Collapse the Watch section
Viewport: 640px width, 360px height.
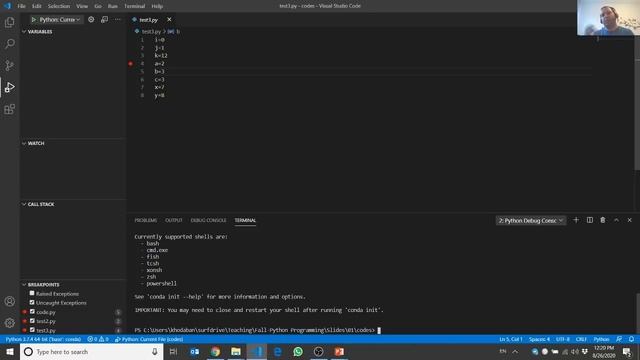click(x=36, y=143)
